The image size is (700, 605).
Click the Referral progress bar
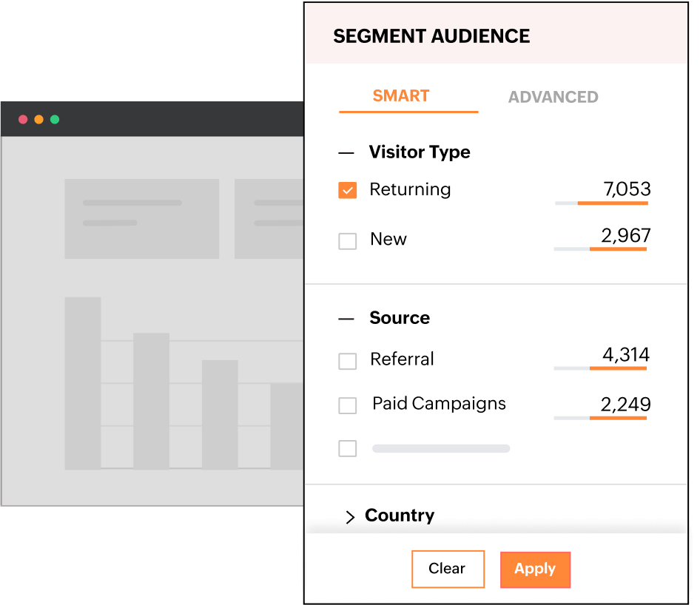601,368
